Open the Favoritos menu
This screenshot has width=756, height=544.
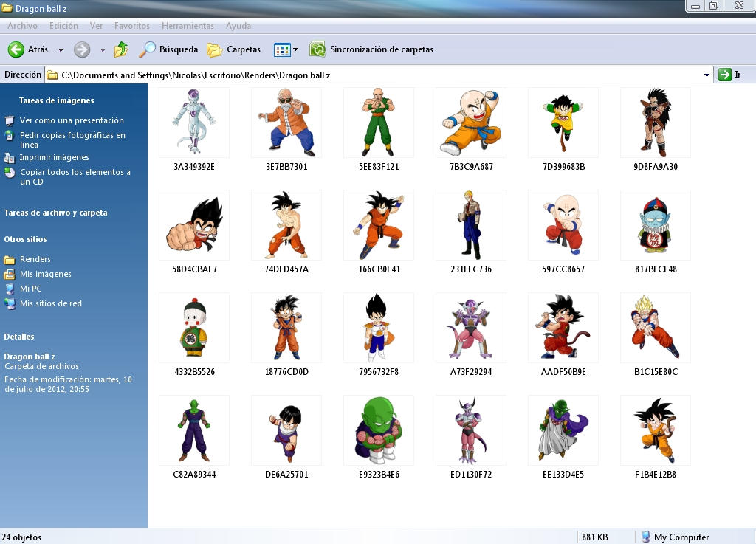click(x=132, y=25)
